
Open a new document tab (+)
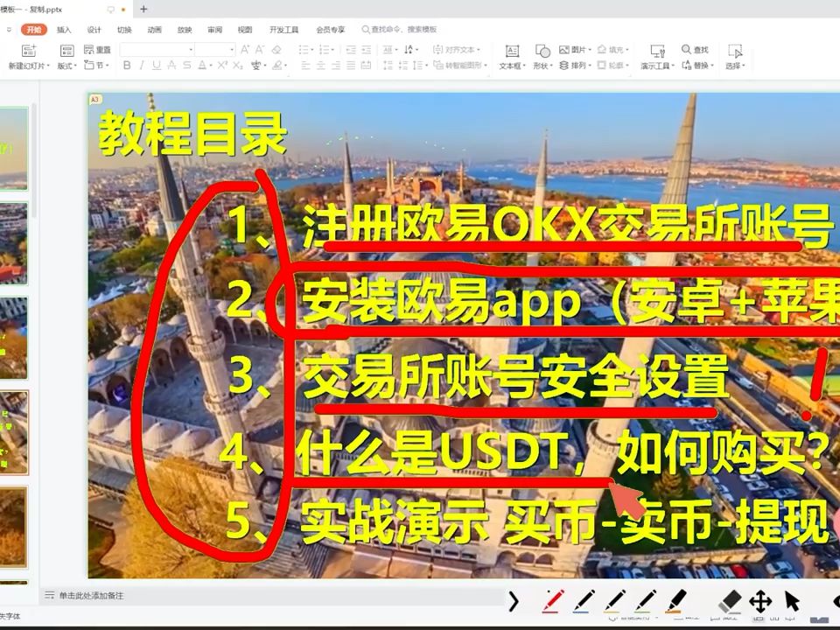(x=143, y=9)
